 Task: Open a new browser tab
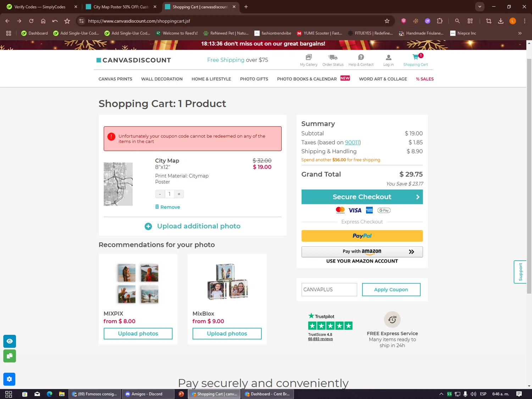(246, 7)
